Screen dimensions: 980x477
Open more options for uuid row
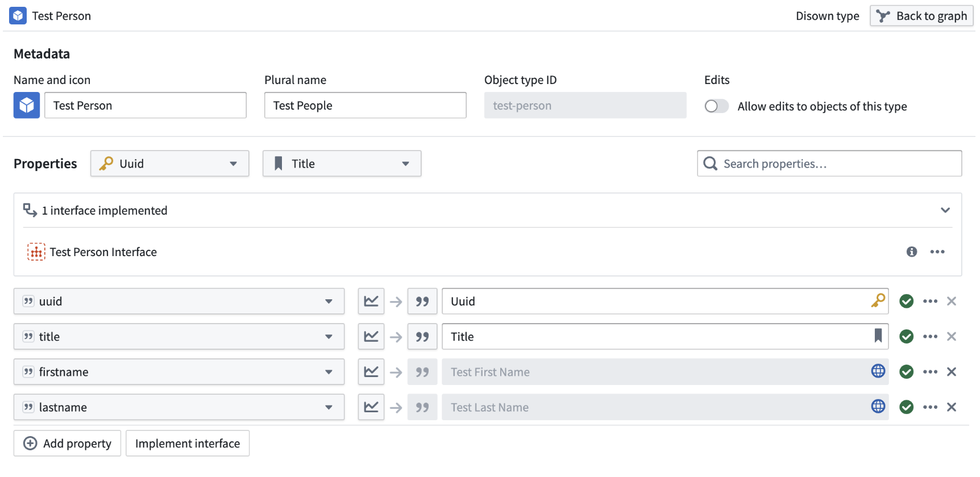(930, 301)
